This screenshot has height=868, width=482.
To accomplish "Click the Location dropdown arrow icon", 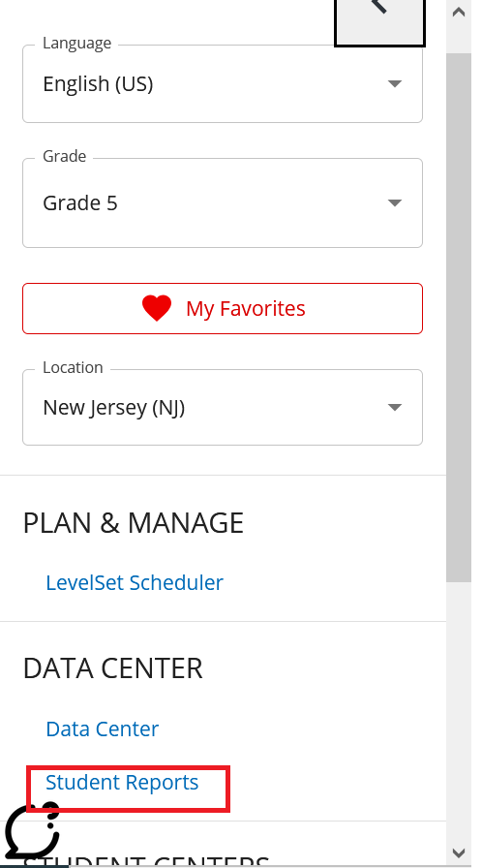I will [395, 408].
